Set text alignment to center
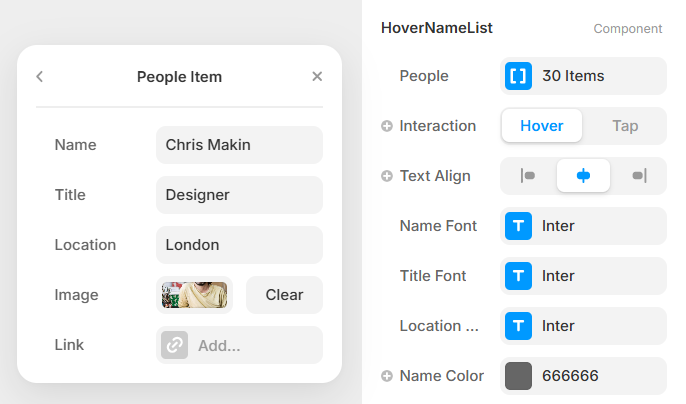 (x=583, y=176)
